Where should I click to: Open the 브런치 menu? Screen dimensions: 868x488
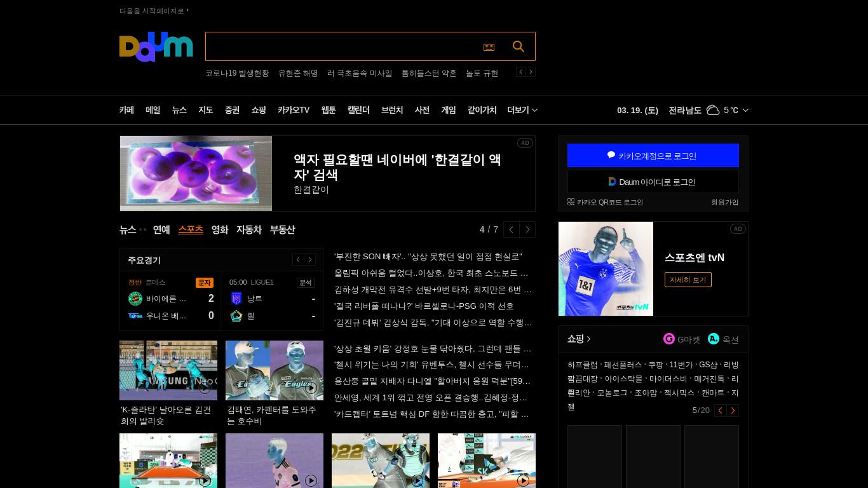click(392, 110)
